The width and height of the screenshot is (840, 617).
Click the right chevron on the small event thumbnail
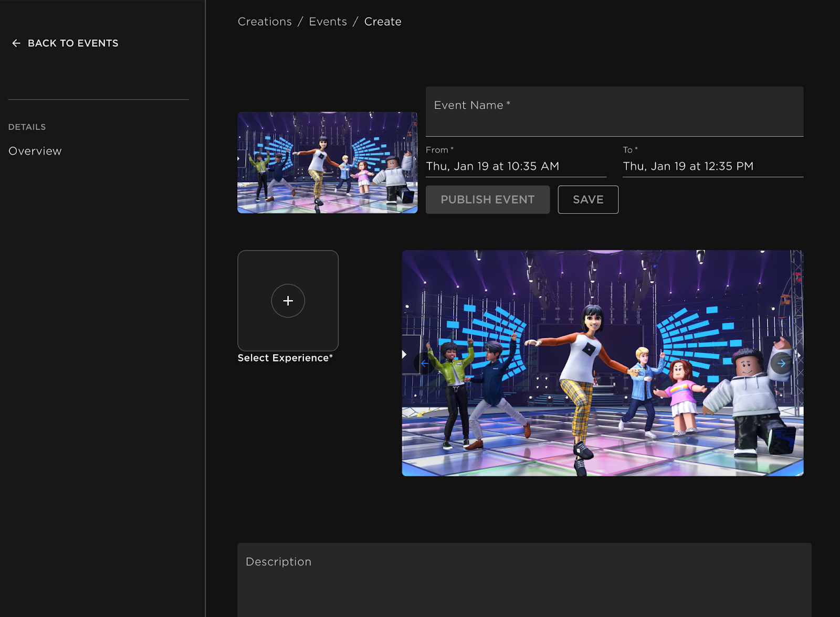[x=239, y=157]
